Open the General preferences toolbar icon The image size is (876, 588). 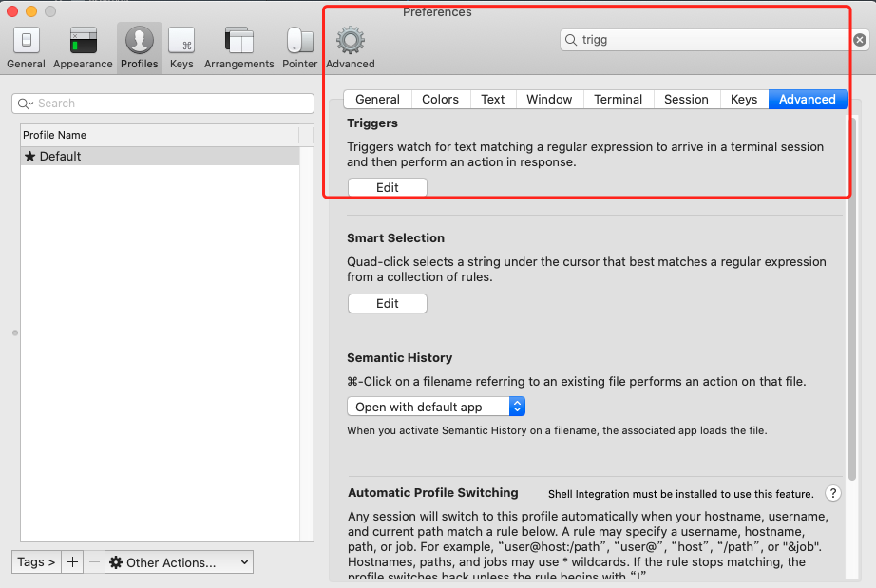[26, 47]
